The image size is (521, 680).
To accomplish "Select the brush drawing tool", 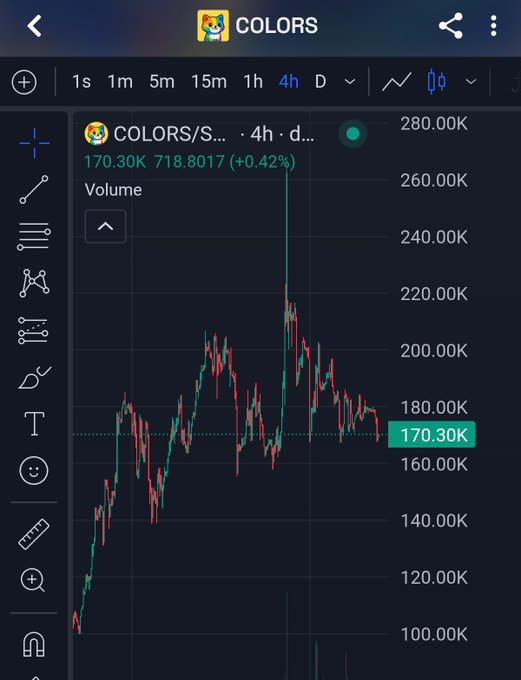I will click(35, 377).
